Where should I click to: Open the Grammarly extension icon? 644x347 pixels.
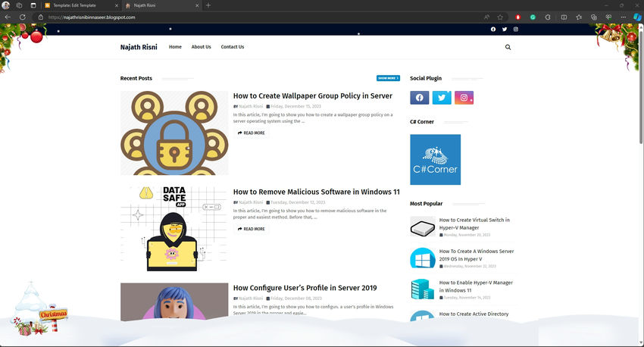(x=533, y=17)
